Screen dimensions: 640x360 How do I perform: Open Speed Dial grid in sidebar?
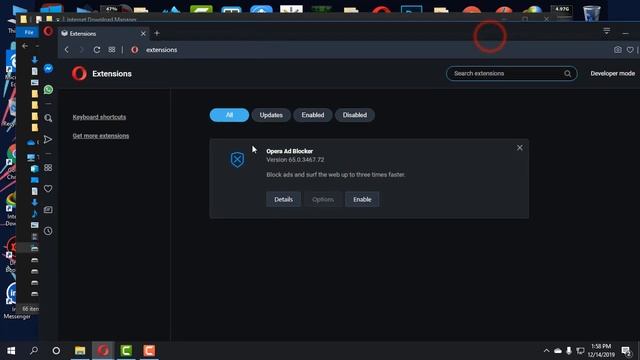coord(48,168)
